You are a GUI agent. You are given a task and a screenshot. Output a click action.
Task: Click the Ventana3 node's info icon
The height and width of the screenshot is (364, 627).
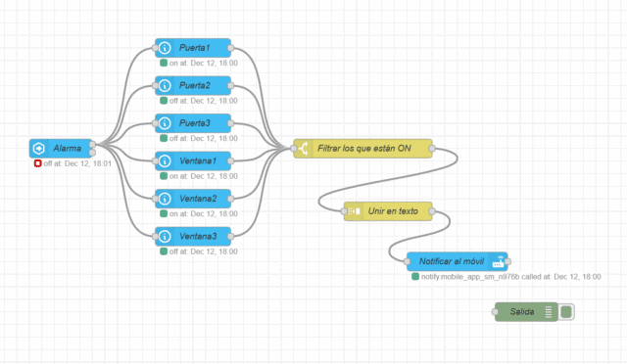[x=165, y=236]
